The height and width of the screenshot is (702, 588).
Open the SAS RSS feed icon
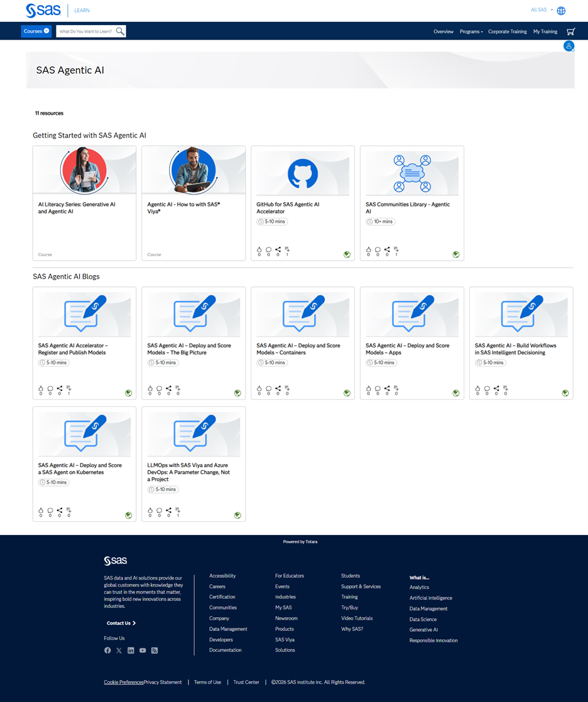155,651
